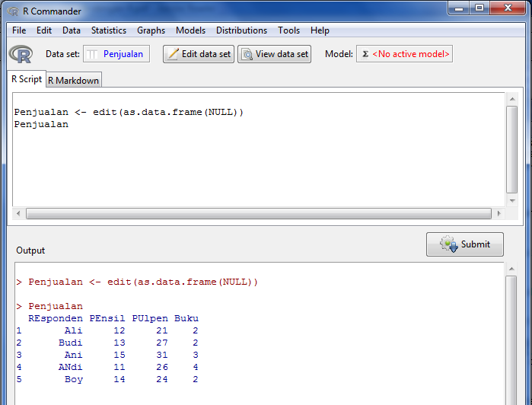
Task: Click output pane scrollbar up arrow
Action: tap(512, 269)
